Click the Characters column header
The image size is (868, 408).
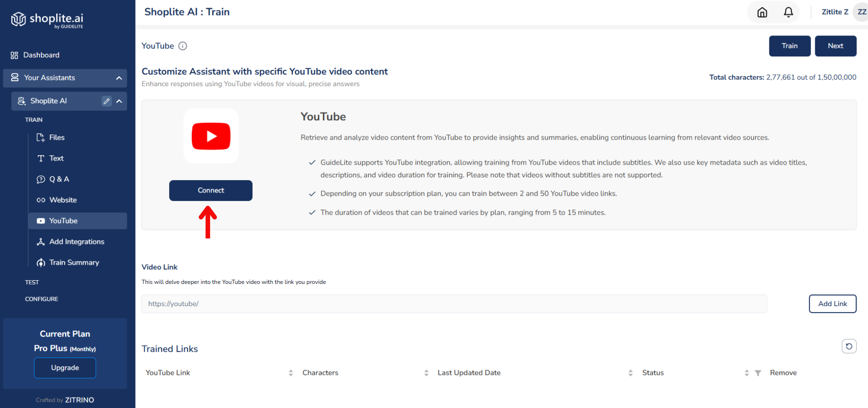321,373
